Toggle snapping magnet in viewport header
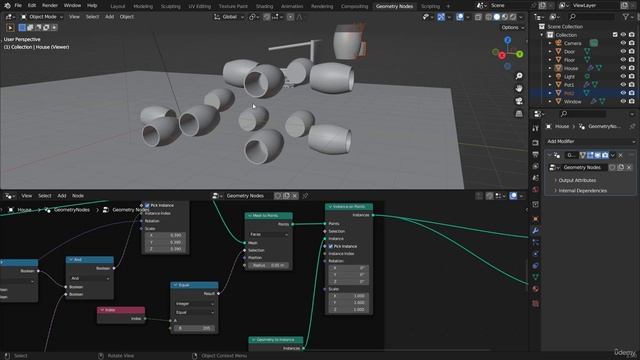640x360 pixels. pyautogui.click(x=267, y=17)
